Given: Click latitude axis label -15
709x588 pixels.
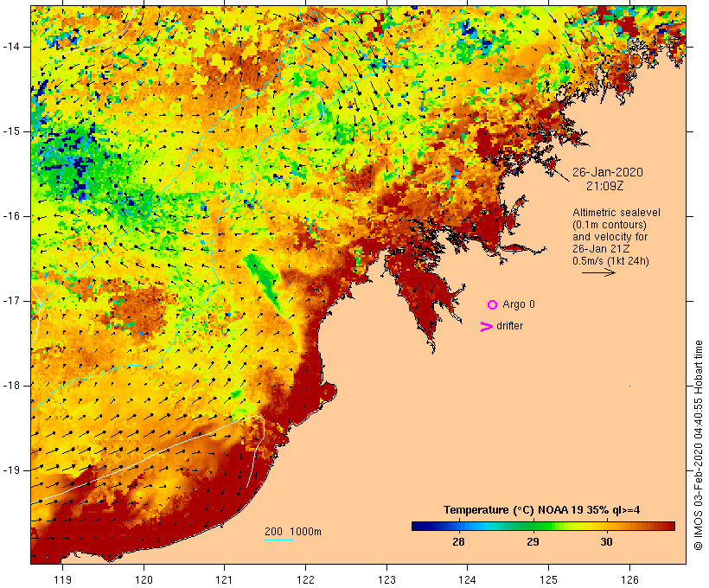Looking at the screenshot, I should tap(11, 131).
